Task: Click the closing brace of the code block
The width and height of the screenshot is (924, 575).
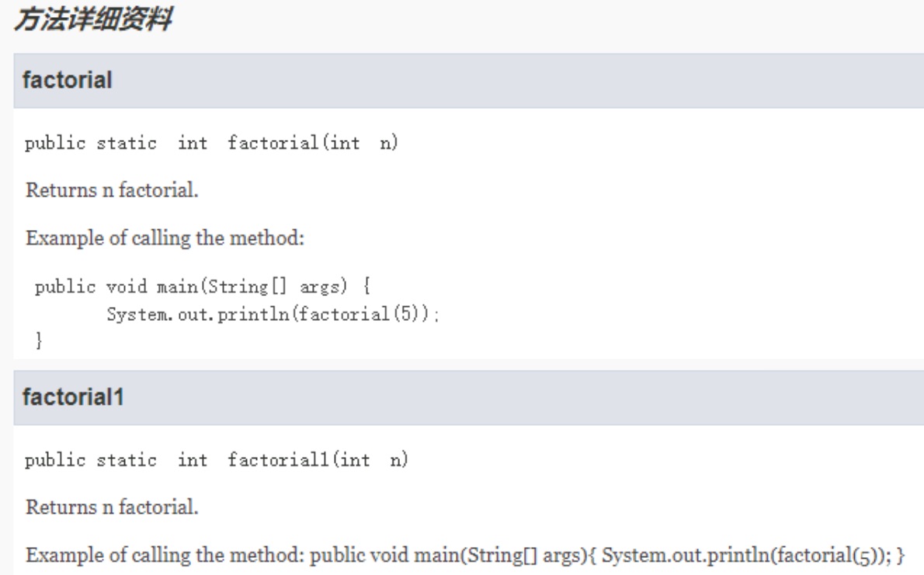Action: point(39,340)
